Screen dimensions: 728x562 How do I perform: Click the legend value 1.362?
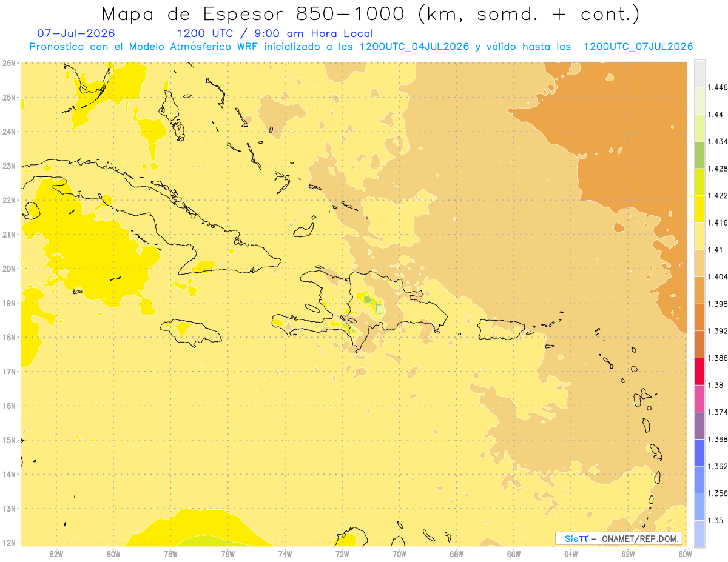pyautogui.click(x=719, y=466)
